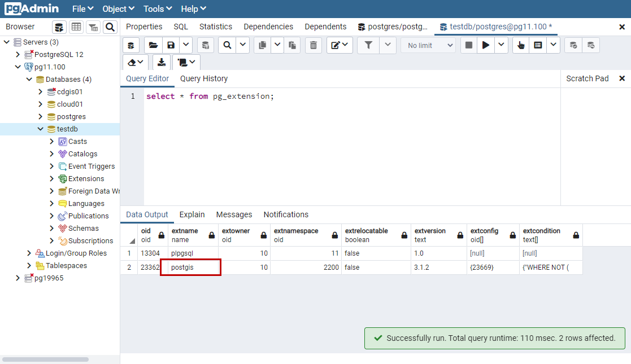The height and width of the screenshot is (364, 631).
Task: Expand the Extensions tree node
Action: point(52,179)
